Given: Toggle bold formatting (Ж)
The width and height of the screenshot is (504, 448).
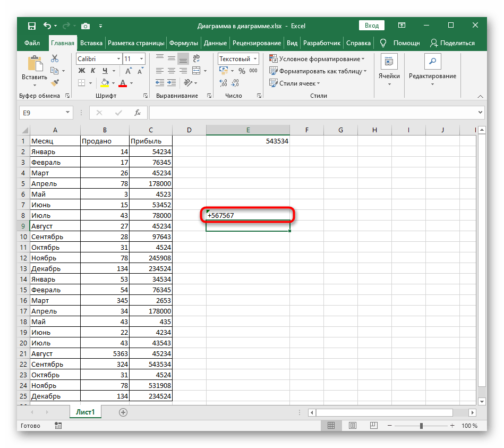Looking at the screenshot, I should pos(82,71).
